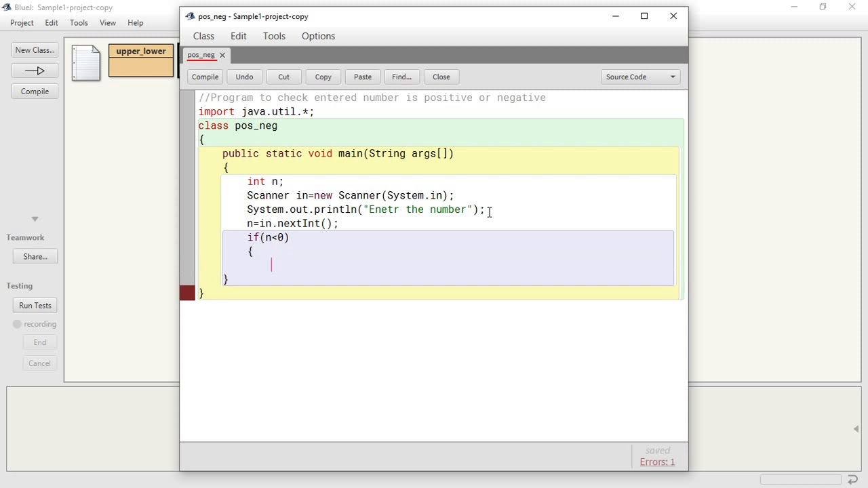Click the red error marker in the editor margin
Viewport: 868px width, 488px height.
pos(187,293)
